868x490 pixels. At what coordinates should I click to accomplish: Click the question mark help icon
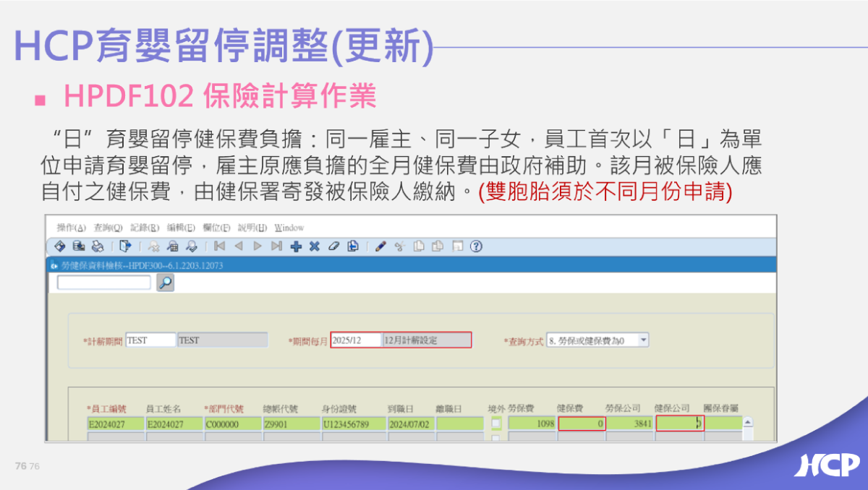tap(475, 246)
